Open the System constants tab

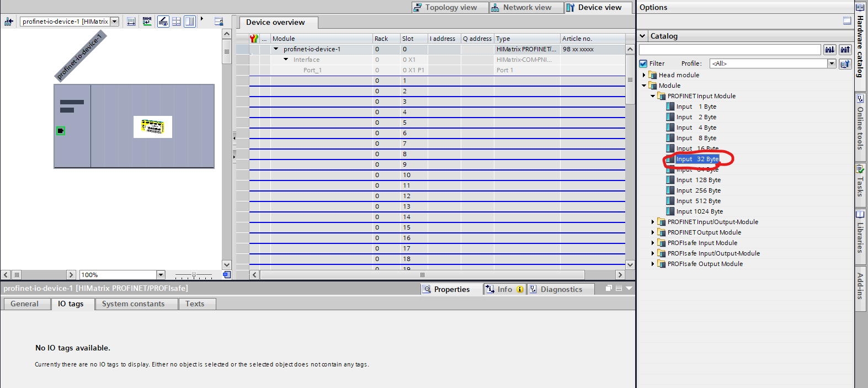pos(133,304)
